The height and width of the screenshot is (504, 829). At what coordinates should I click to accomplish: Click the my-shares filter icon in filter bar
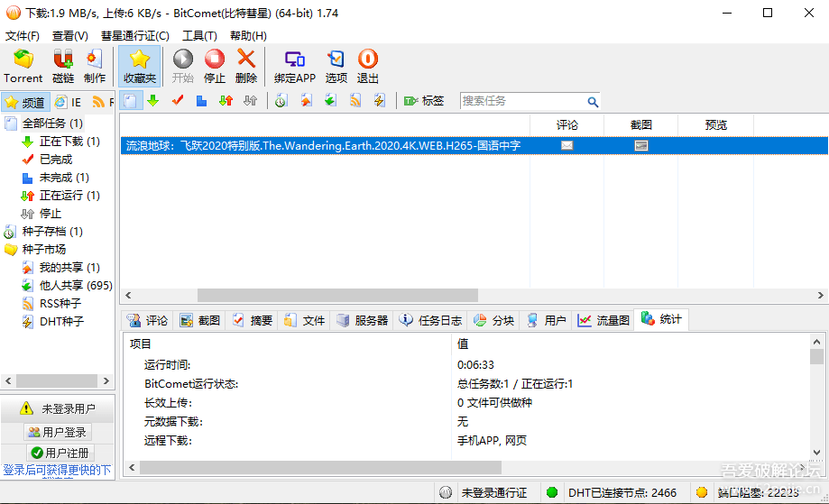click(306, 100)
